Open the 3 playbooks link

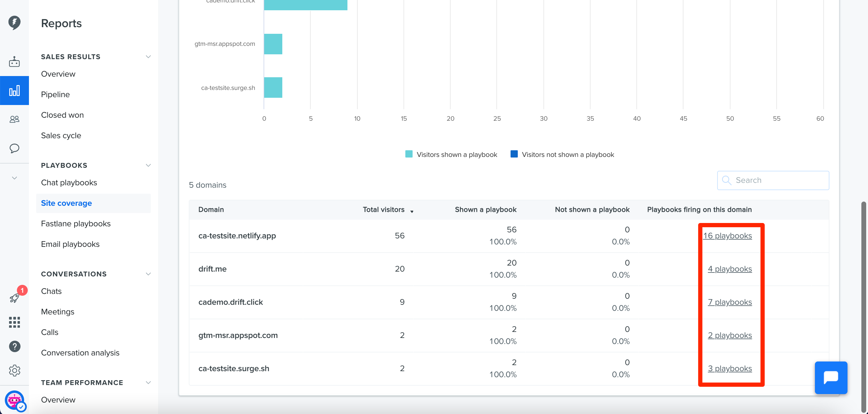coord(730,368)
